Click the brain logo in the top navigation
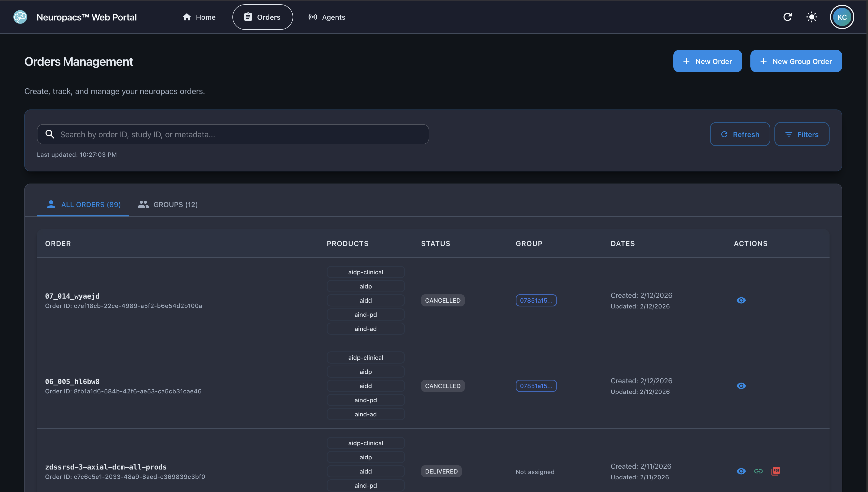868x492 pixels. (x=20, y=17)
